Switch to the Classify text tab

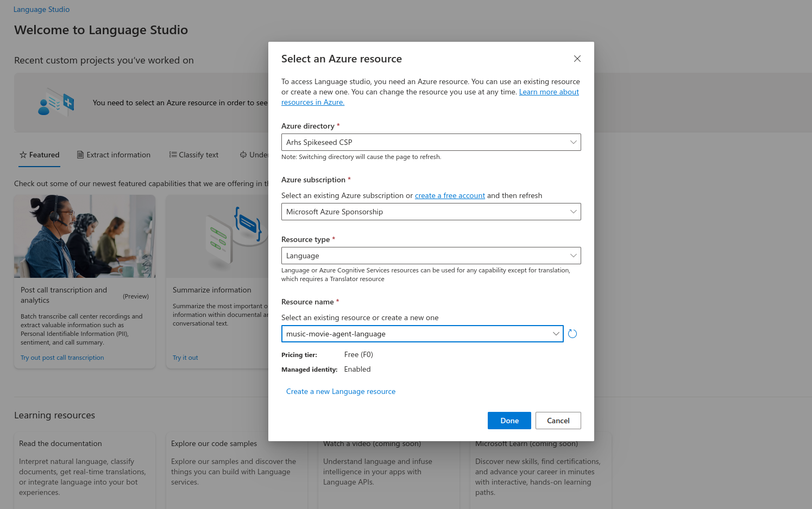point(194,155)
